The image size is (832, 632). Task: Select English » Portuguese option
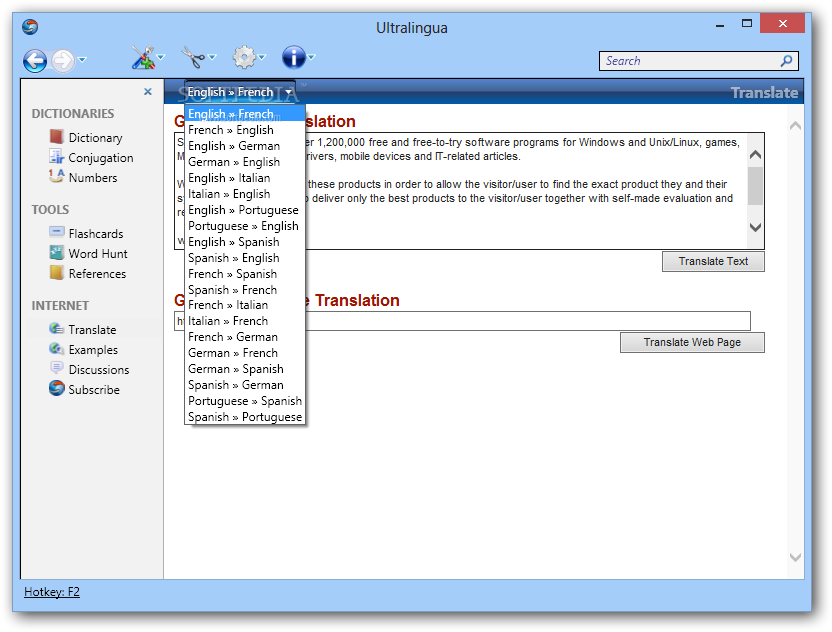point(245,210)
